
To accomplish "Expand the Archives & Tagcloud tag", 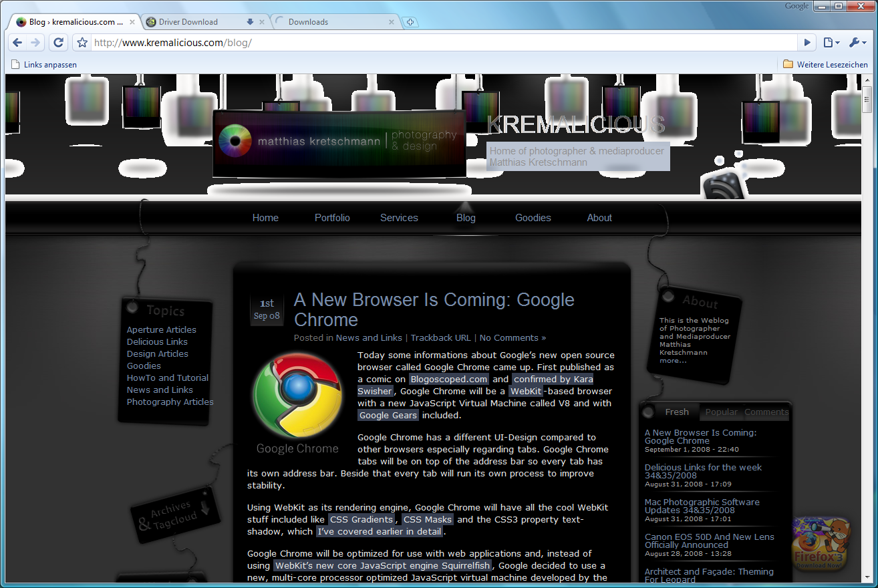I will pyautogui.click(x=176, y=515).
